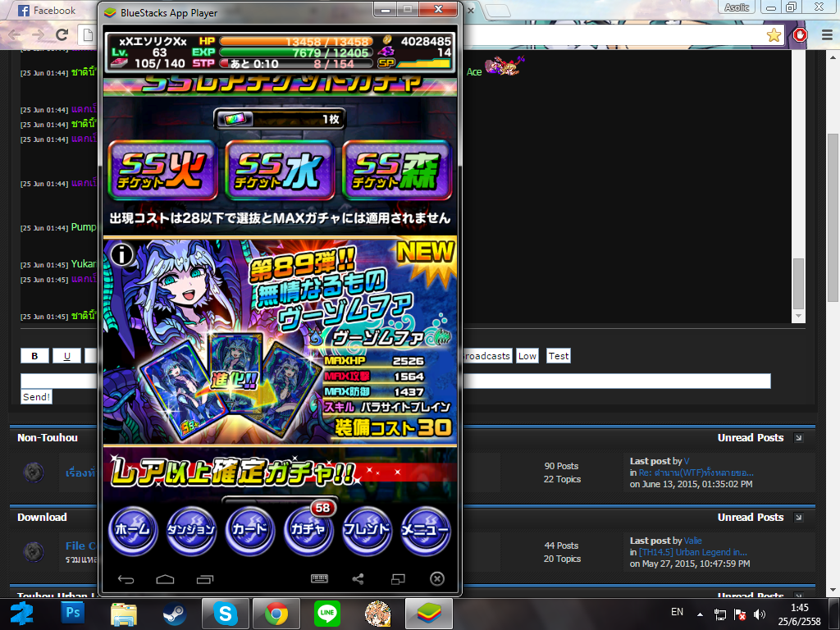The width and height of the screenshot is (840, 630).
Task: Open user profile link 'V'
Action: click(x=687, y=461)
